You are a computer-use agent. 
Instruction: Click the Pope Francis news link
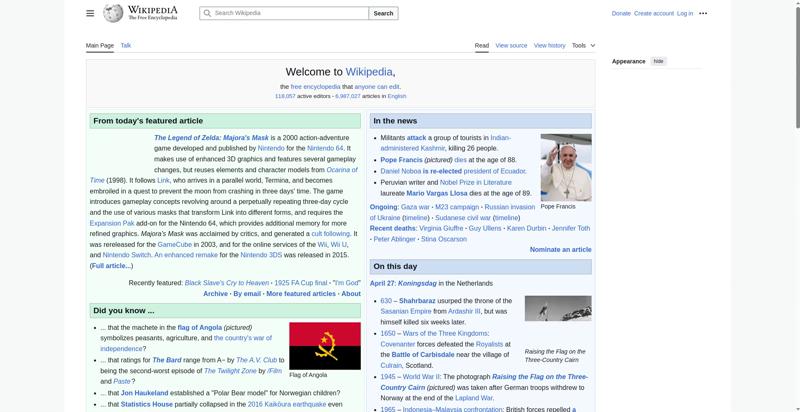402,160
